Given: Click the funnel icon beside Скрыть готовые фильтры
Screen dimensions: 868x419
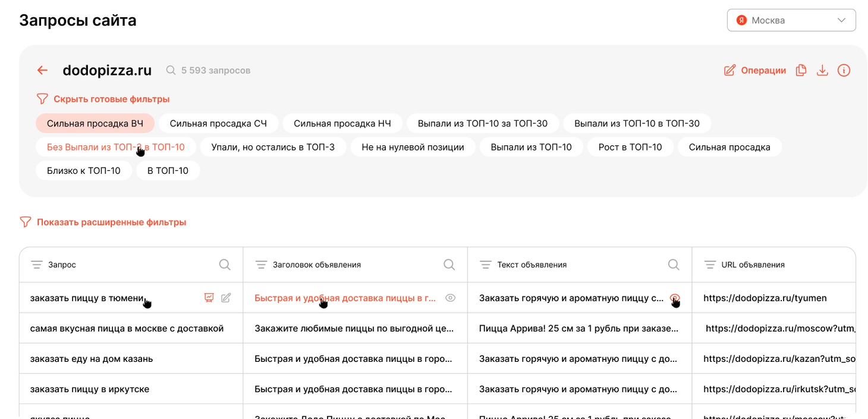Looking at the screenshot, I should (x=42, y=99).
